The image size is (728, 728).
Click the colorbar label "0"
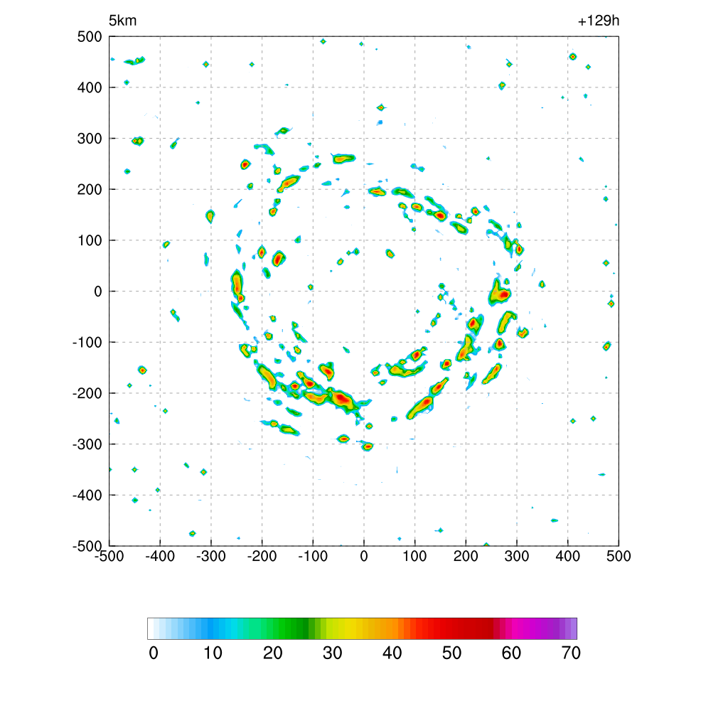154,653
